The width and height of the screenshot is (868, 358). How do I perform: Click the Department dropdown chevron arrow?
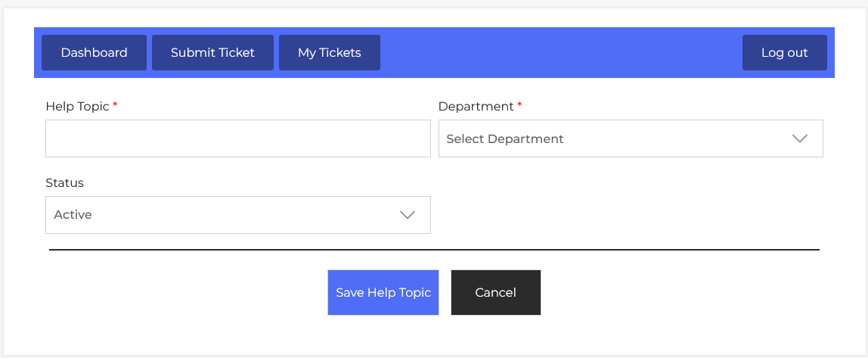800,139
